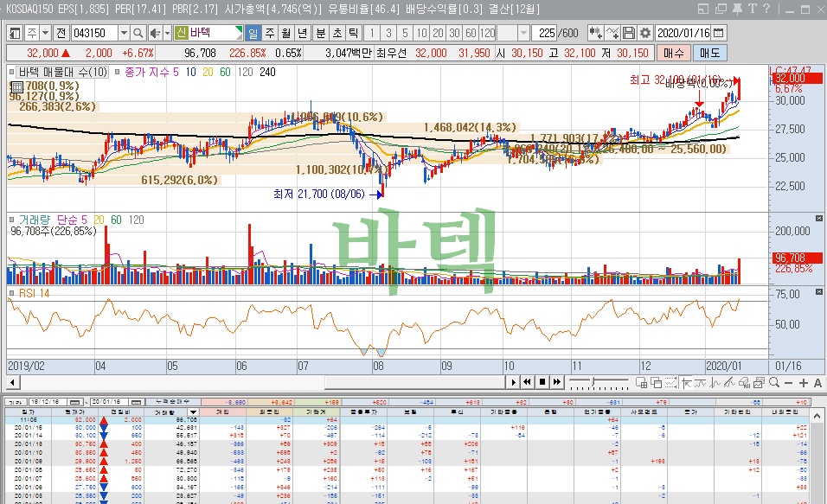
Task: Click the minus shrink chart icon
Action: (788, 383)
